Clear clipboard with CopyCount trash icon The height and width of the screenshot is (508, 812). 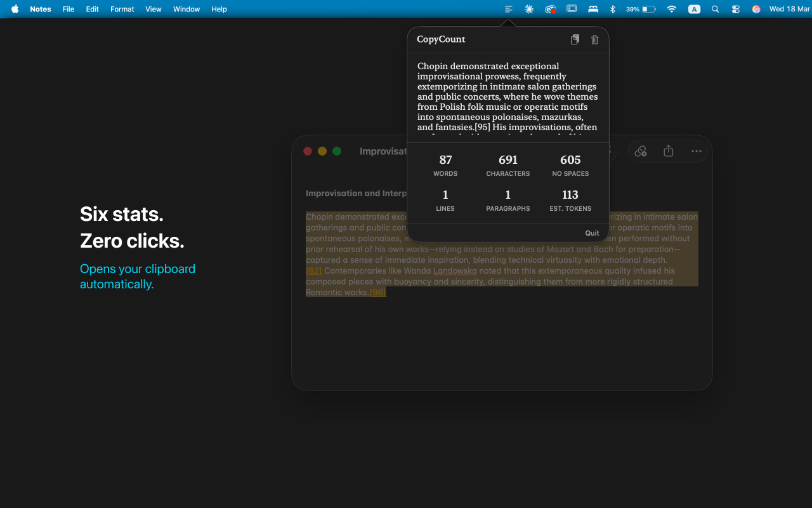(594, 39)
